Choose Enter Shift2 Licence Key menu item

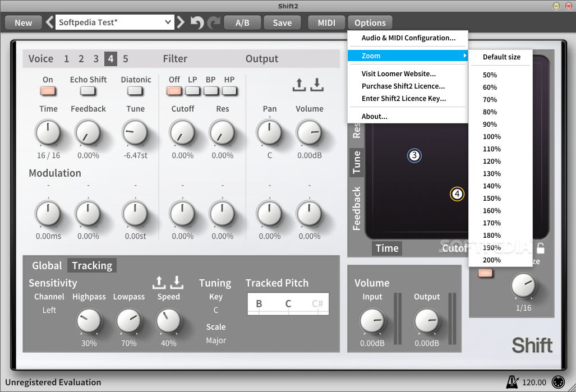pos(408,99)
